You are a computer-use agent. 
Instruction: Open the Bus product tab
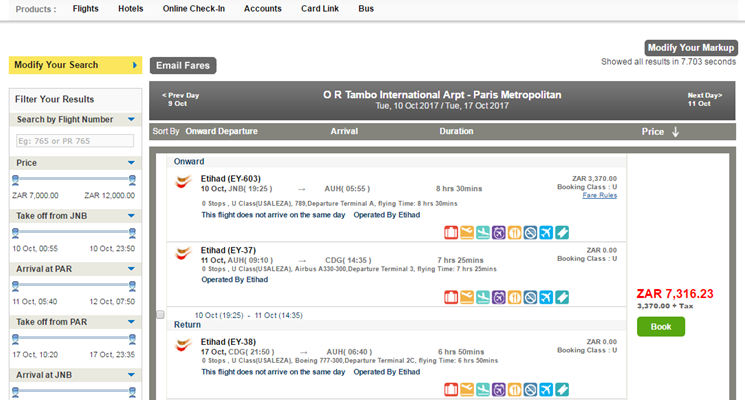click(x=366, y=9)
